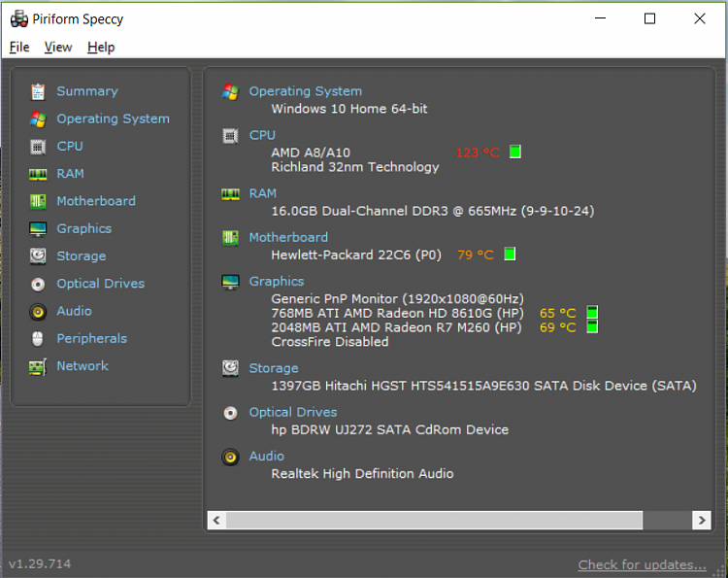
Task: Click the Summary clipboard icon in sidebar
Action: point(38,91)
